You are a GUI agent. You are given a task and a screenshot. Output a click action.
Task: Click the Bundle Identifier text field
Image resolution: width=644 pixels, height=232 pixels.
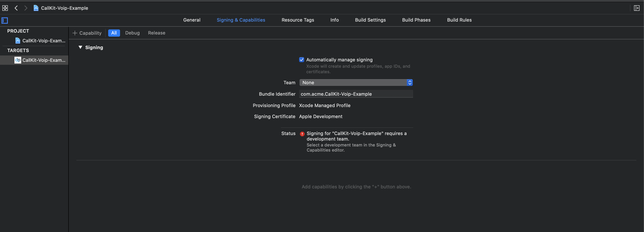tap(356, 94)
